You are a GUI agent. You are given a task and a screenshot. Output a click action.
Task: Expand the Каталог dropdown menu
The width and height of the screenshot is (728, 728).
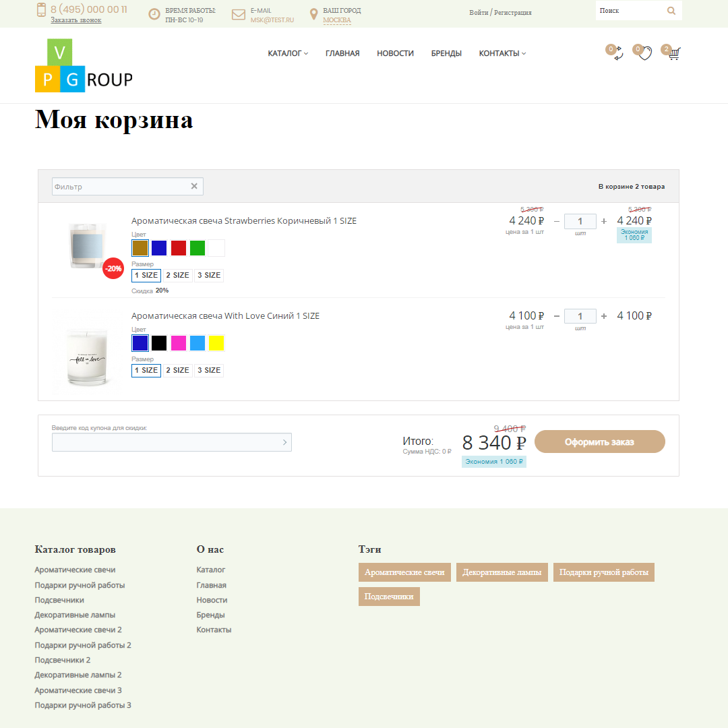288,53
